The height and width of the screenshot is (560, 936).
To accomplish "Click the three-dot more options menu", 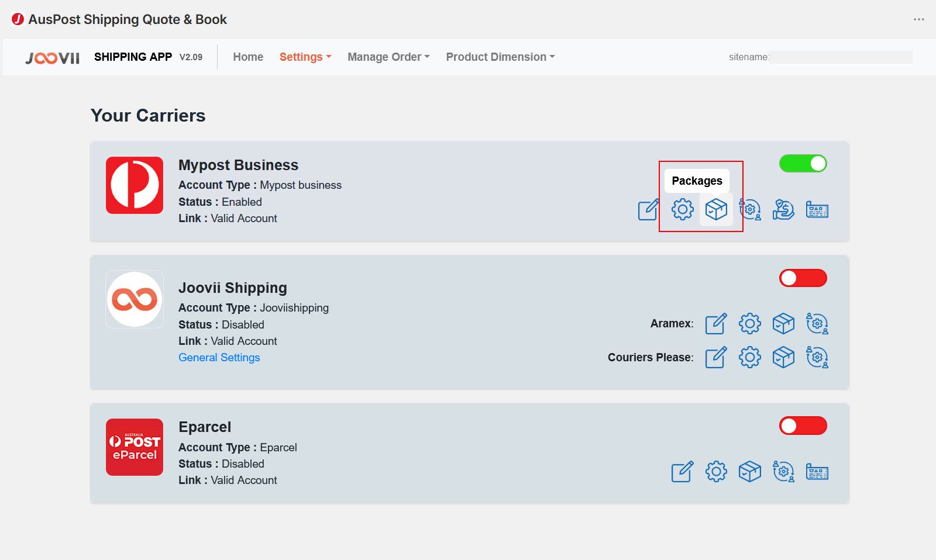I will click(x=919, y=19).
